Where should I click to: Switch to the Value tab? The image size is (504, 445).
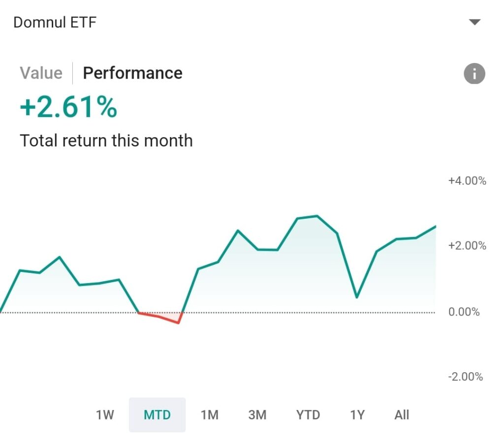pyautogui.click(x=41, y=73)
